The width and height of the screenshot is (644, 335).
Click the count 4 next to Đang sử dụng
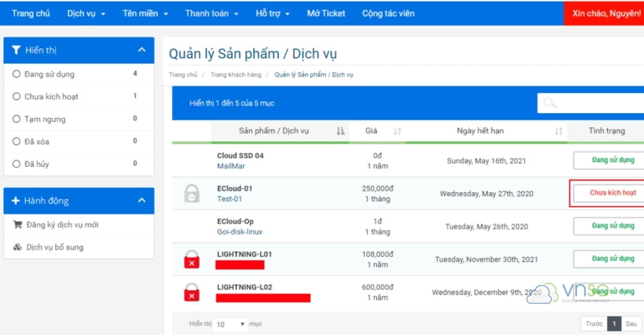click(x=135, y=74)
